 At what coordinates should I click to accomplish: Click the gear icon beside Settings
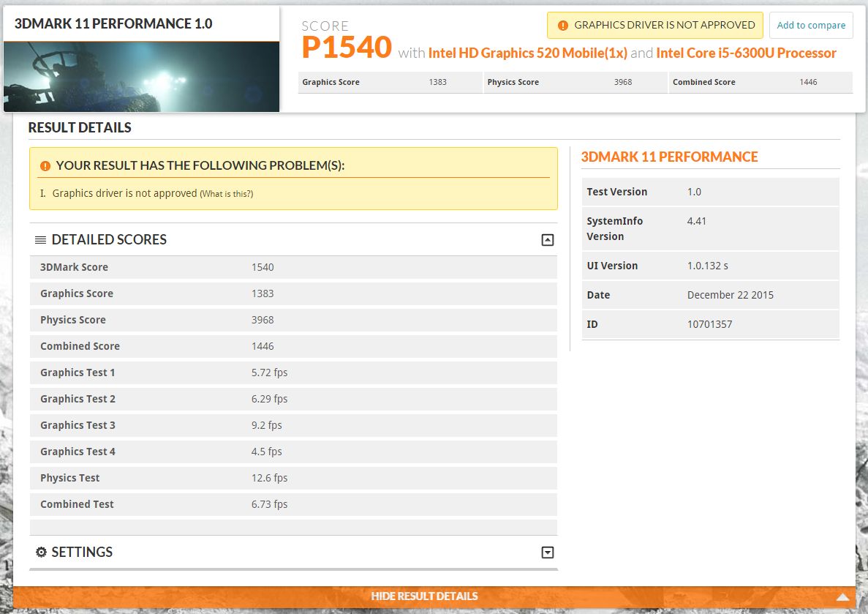41,553
